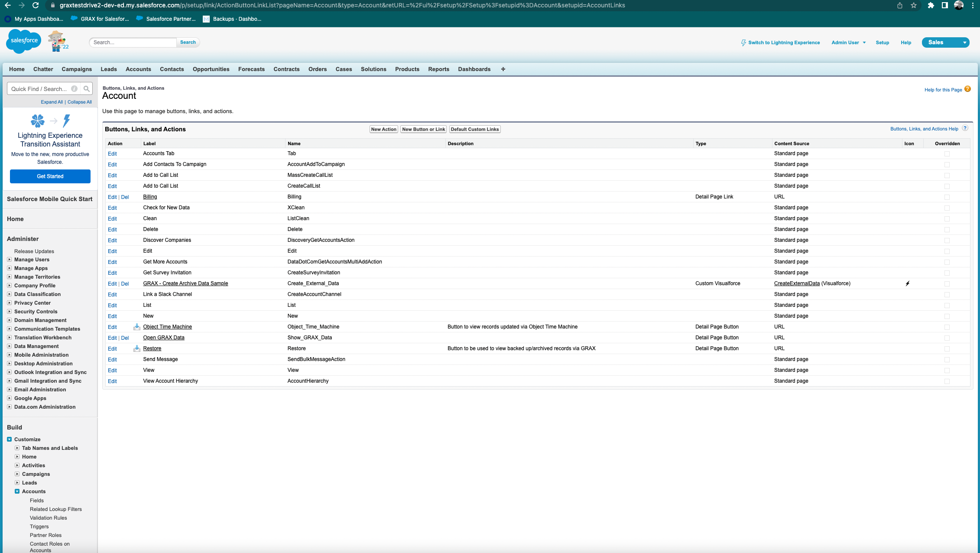Viewport: 980px width, 553px height.
Task: Toggle Overridden checkbox for Billing row
Action: 947,197
